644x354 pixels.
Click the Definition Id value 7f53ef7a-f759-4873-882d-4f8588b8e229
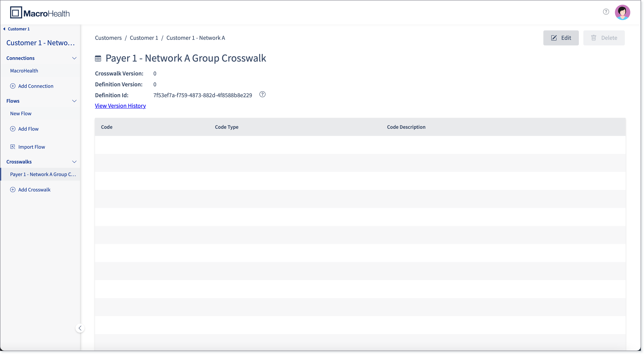203,95
